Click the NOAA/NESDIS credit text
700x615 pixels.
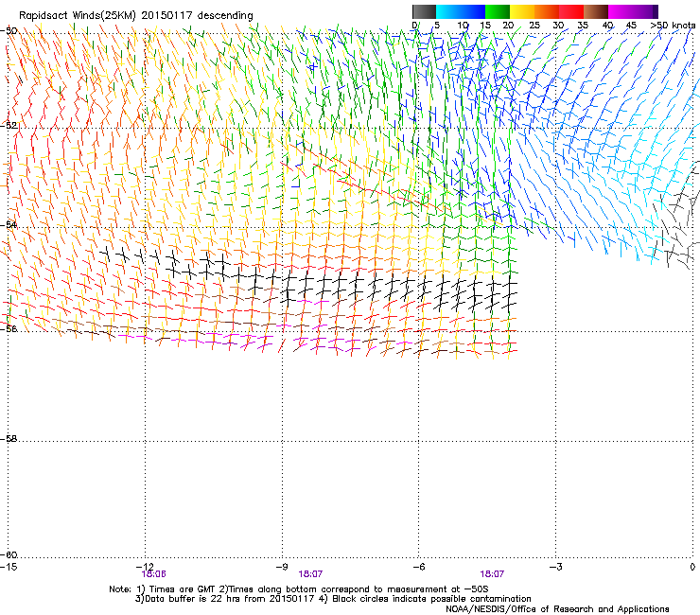point(557,609)
